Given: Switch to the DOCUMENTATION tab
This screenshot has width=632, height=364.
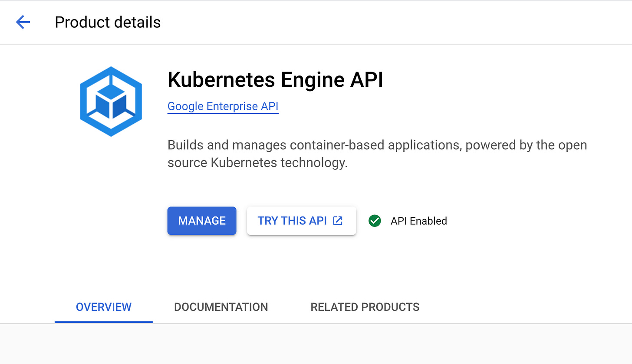Looking at the screenshot, I should [221, 307].
